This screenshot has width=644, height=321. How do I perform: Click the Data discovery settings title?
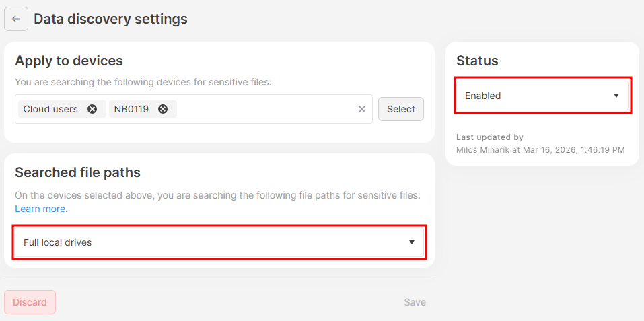[x=110, y=19]
